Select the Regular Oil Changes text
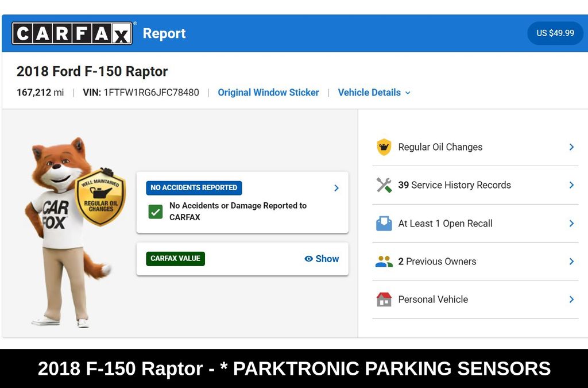Viewport: 588px width, 388px height. (440, 147)
